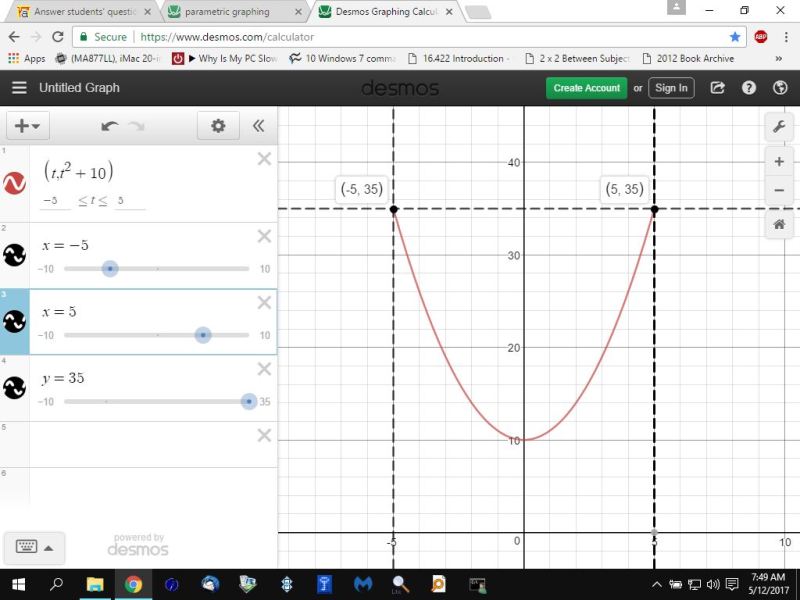Share the graph via share icon
The height and width of the screenshot is (600, 800).
(717, 88)
